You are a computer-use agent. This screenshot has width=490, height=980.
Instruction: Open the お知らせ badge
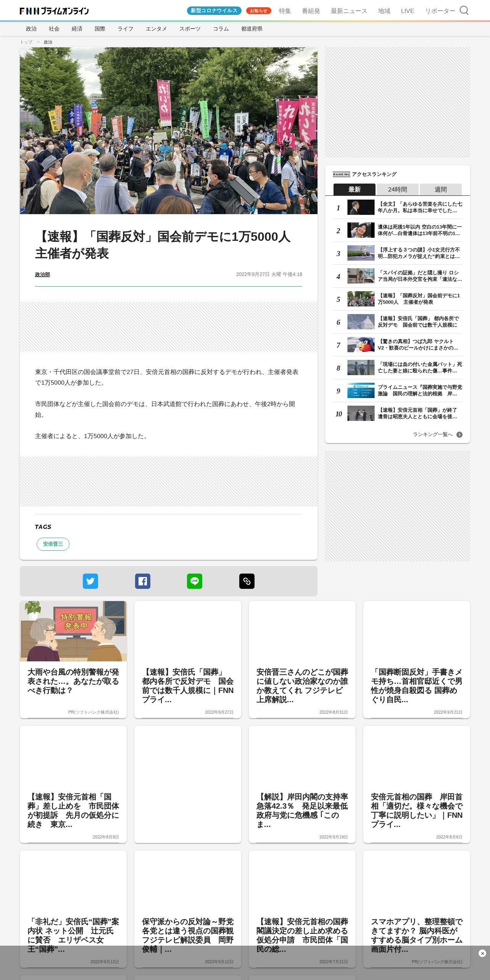click(x=259, y=11)
